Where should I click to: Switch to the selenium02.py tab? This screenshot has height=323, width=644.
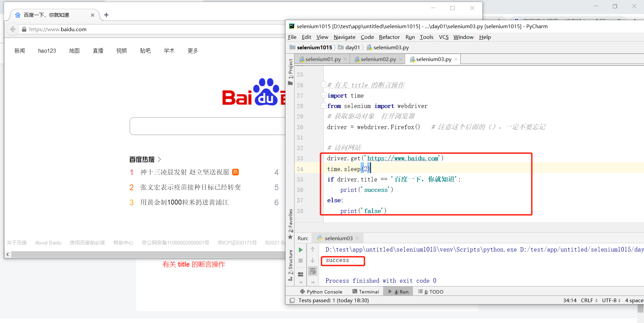378,59
